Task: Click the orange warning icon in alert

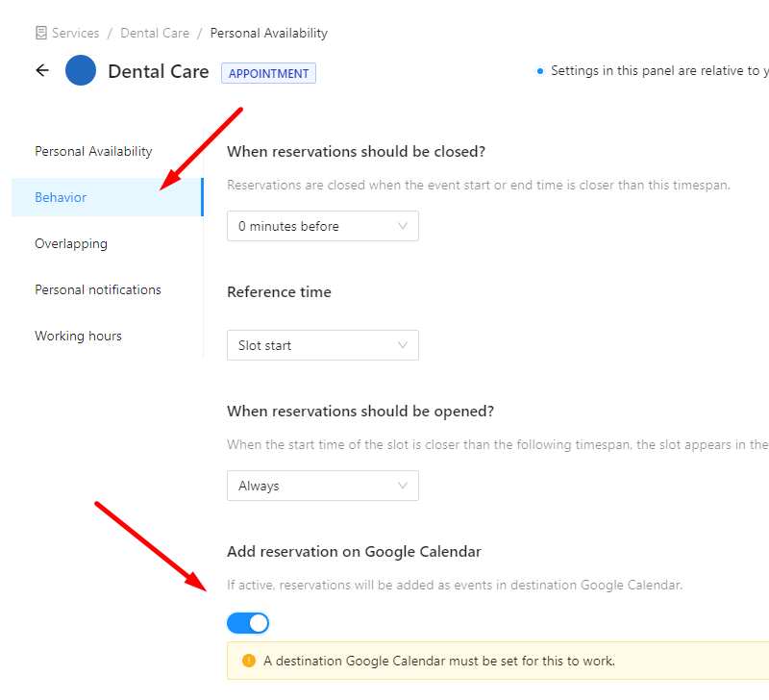Action: click(249, 661)
